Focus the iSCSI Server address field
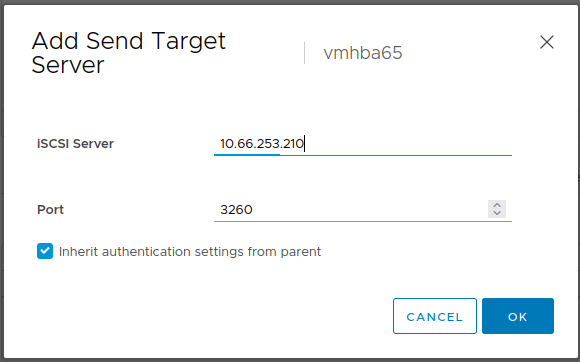The width and height of the screenshot is (580, 362). pos(362,143)
